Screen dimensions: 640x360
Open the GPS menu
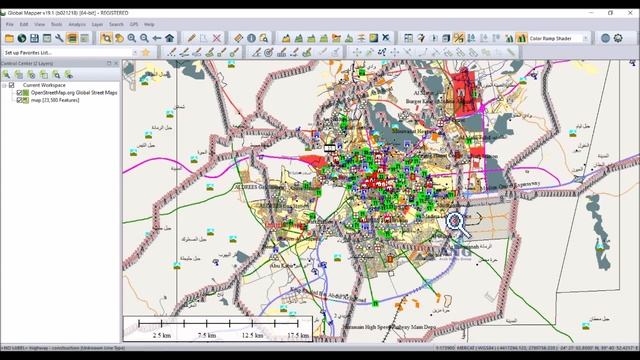tap(134, 24)
